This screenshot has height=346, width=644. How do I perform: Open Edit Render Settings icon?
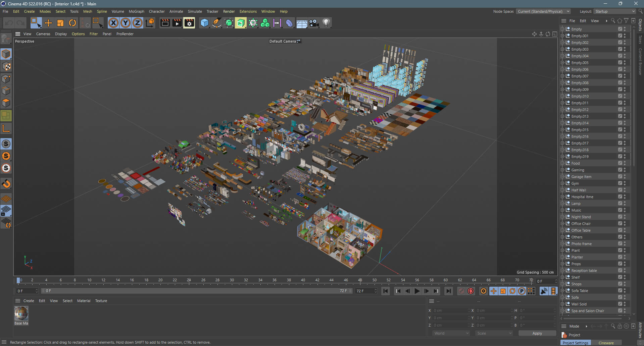[x=189, y=23]
